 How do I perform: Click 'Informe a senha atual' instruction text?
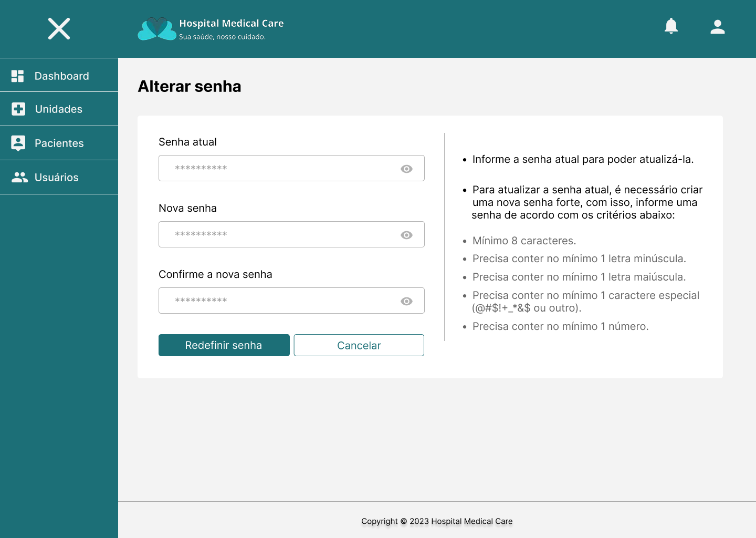pyautogui.click(x=583, y=159)
